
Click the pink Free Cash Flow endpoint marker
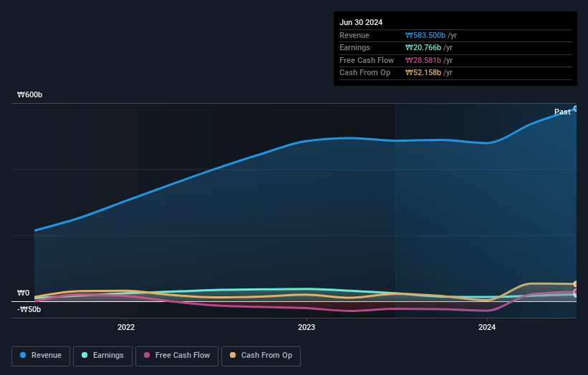coord(576,291)
